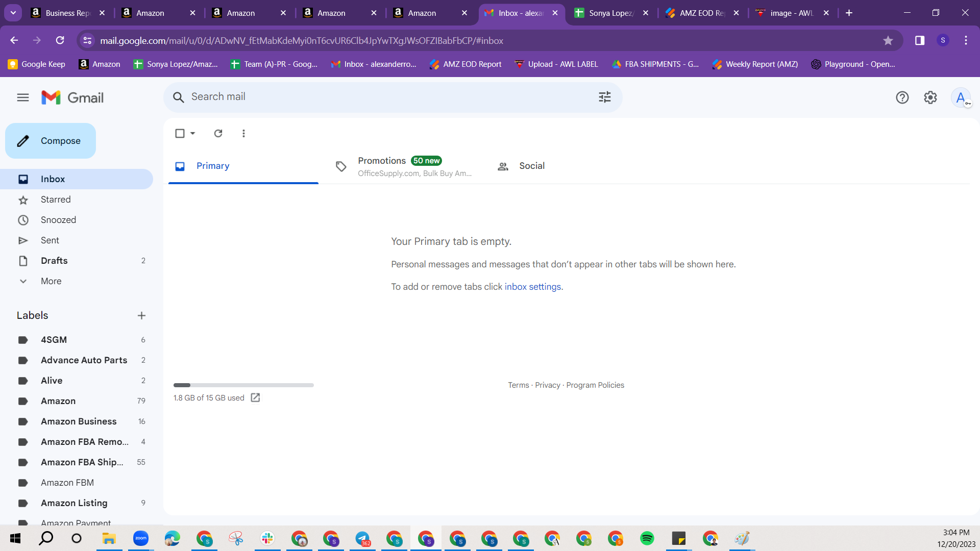Switch to Business Reports browser tab
This screenshot has height=551, width=980.
coord(67,13)
